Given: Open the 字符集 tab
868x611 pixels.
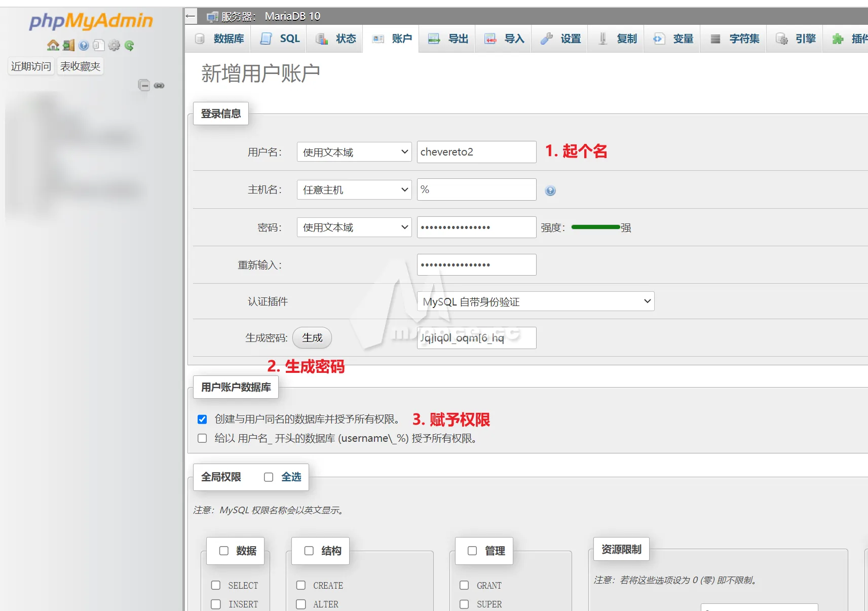Looking at the screenshot, I should point(734,39).
